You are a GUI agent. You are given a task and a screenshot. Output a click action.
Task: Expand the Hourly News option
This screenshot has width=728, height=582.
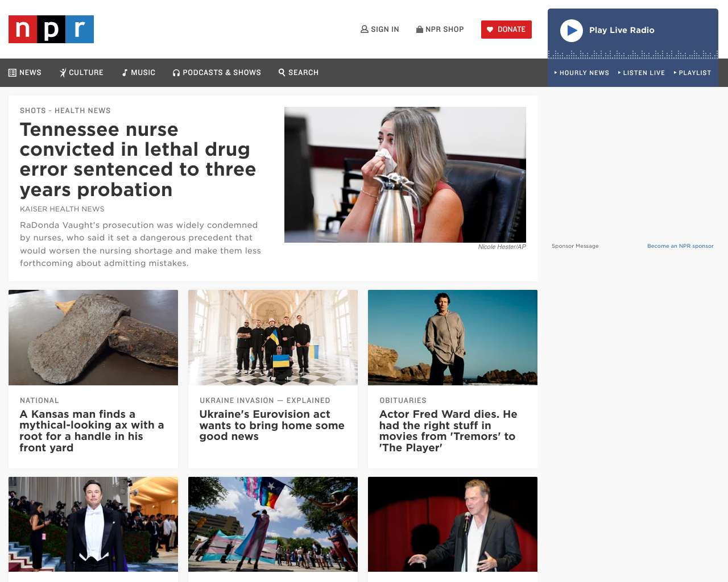[582, 73]
